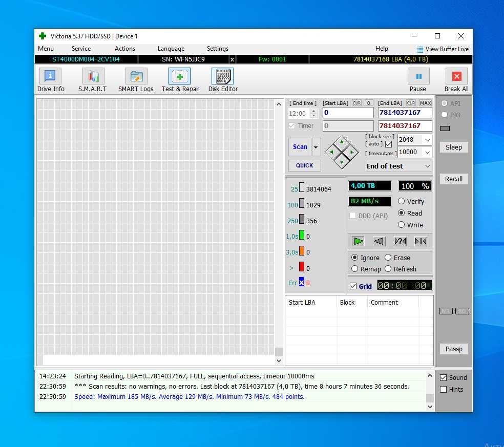Click the butterfly scan mode button
504x447 pixels.
click(x=421, y=241)
